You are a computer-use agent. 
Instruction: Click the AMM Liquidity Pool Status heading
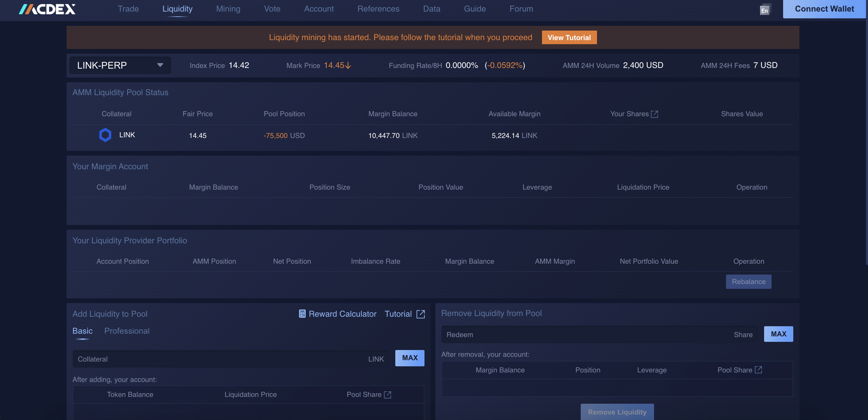coord(121,92)
